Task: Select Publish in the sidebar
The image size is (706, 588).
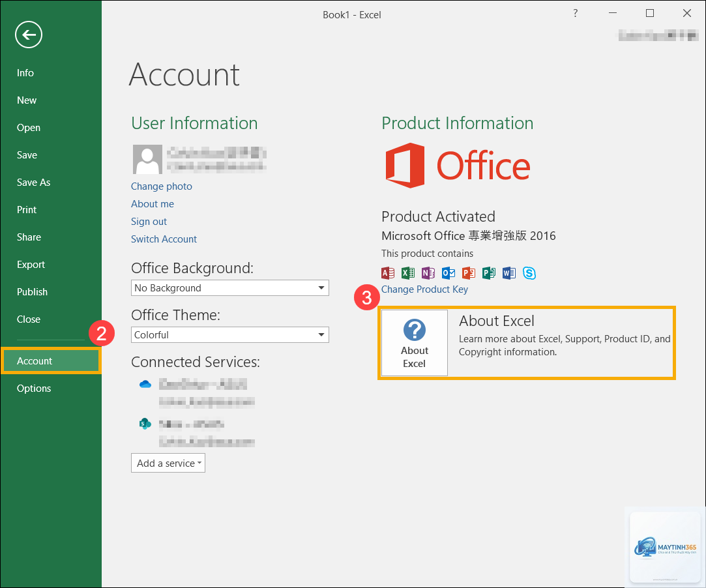Action: coord(32,292)
